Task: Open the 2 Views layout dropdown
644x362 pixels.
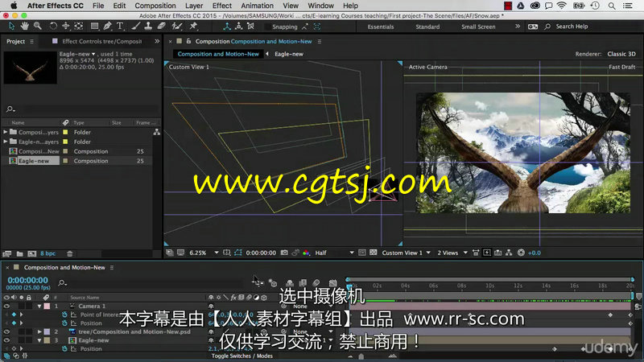Action: pyautogui.click(x=452, y=253)
